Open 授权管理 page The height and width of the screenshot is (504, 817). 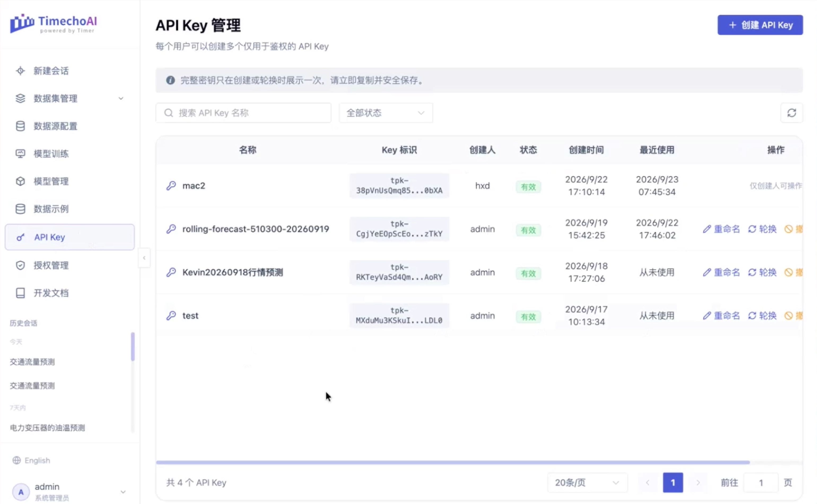(x=70, y=265)
